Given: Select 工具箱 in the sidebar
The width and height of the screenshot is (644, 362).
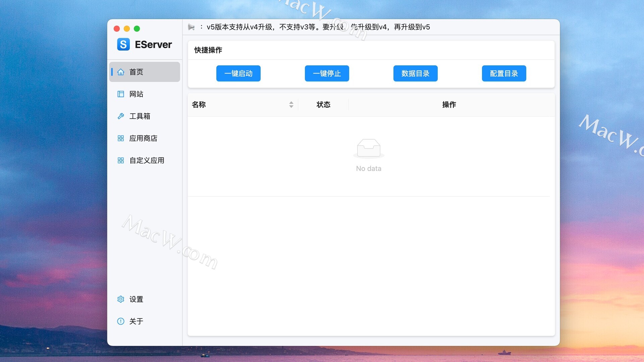Looking at the screenshot, I should [x=140, y=116].
